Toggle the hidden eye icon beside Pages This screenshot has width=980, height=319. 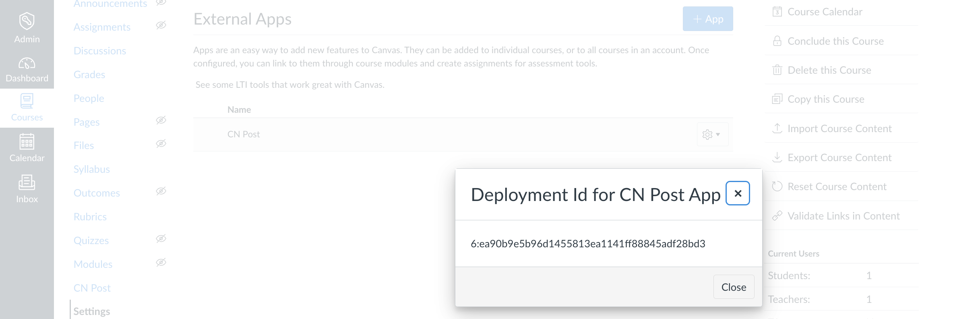(x=161, y=120)
